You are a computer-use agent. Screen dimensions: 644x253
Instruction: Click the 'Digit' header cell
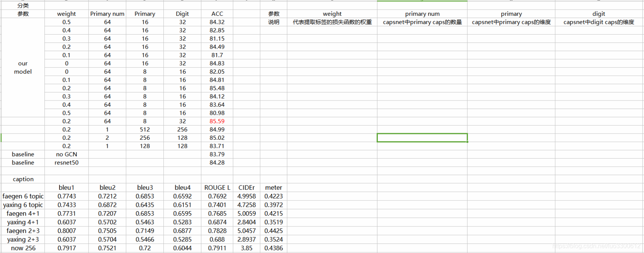[x=183, y=14]
